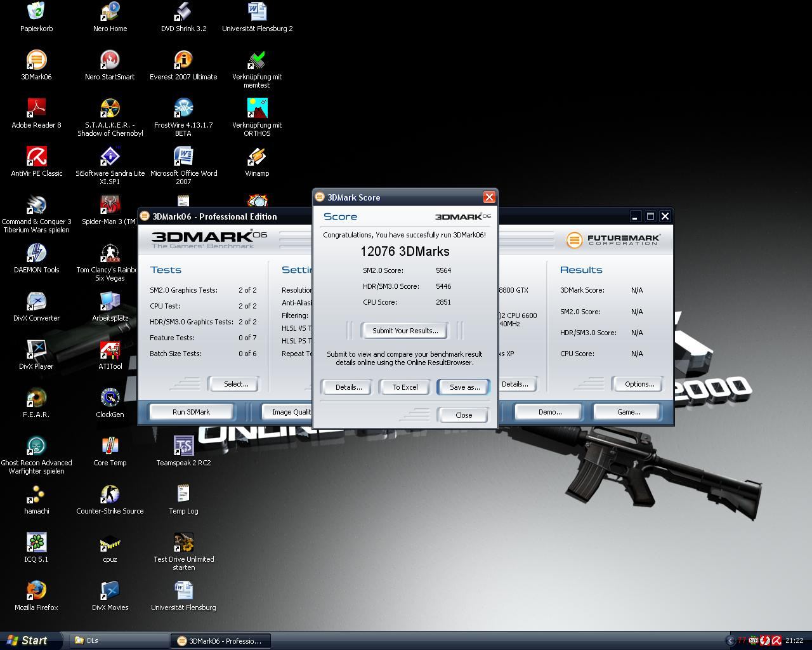Screen dimensions: 812x650
Task: Open SiSoftware Sandra Lite XI.SP1 icon
Action: [x=110, y=156]
